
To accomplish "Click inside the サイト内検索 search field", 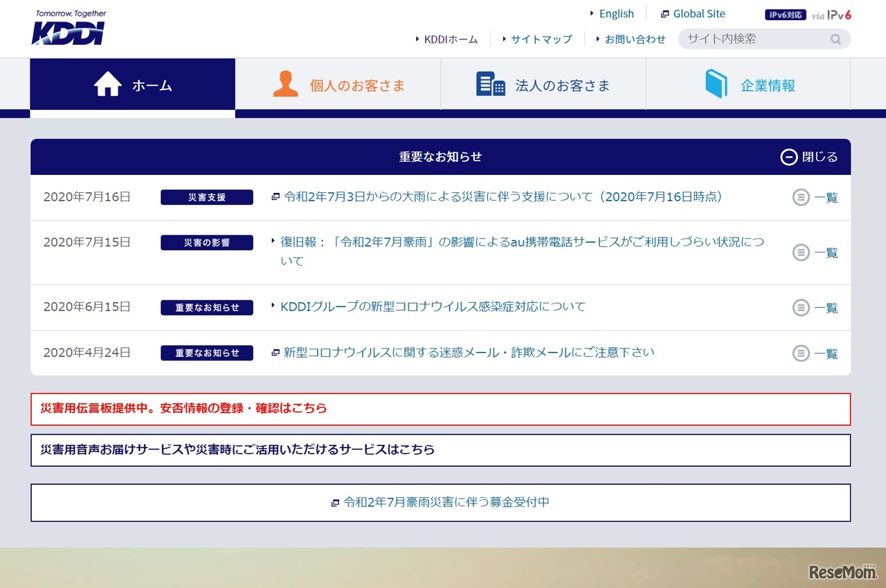I will coord(748,39).
